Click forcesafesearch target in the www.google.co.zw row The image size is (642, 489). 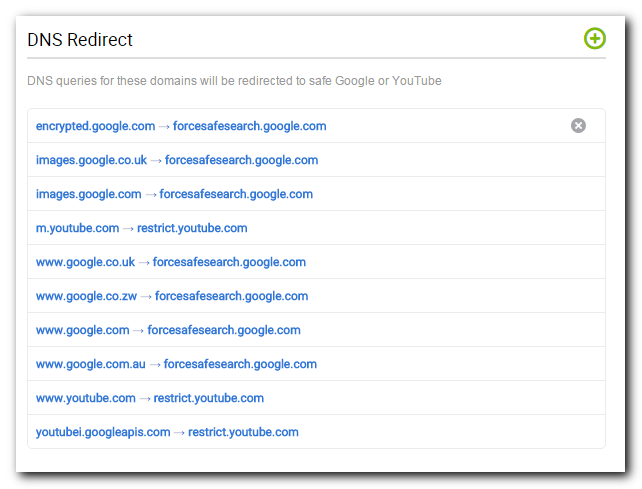231,296
